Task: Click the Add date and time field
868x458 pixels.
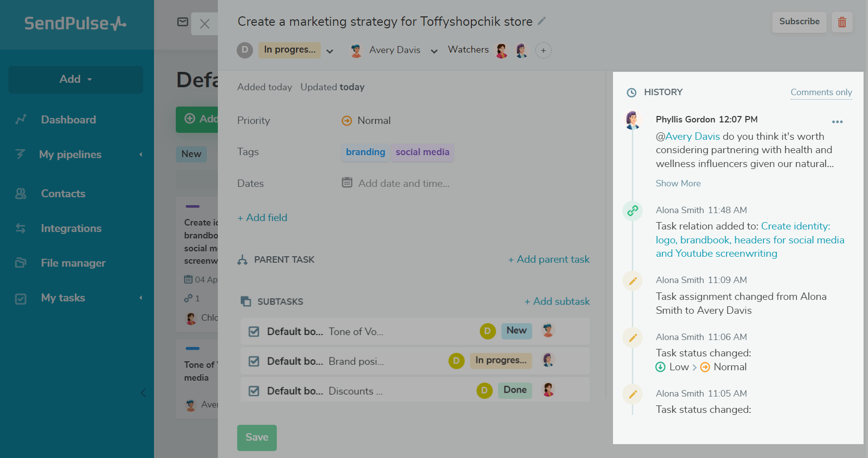Action: pos(404,183)
